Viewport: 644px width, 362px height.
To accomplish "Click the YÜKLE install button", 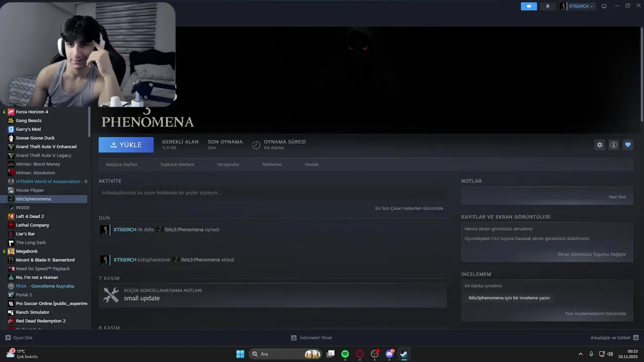I will (126, 145).
